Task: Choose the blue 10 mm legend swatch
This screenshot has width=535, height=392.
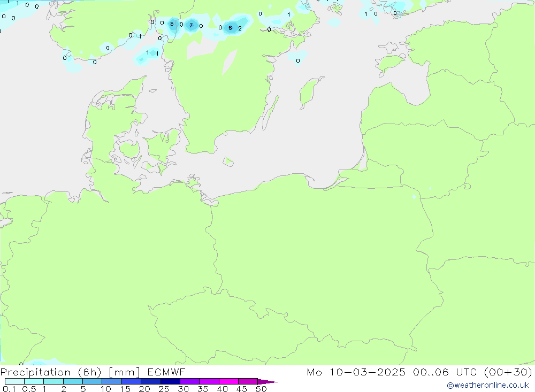Action: [112, 381]
